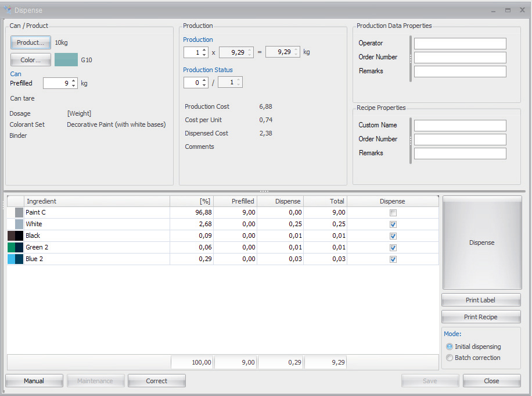Screen dimensions: 532x396
Task: Focus Order Number field under Production Data Properties
Action: (x=460, y=58)
